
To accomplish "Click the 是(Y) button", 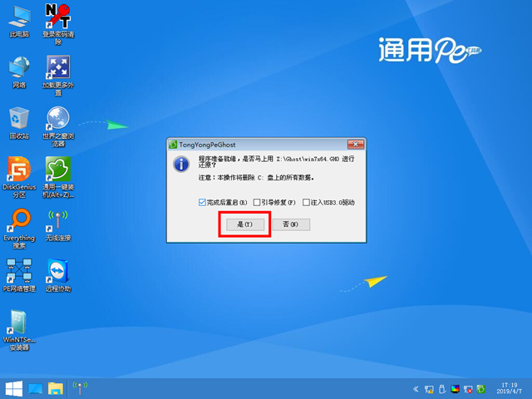I will tap(245, 224).
